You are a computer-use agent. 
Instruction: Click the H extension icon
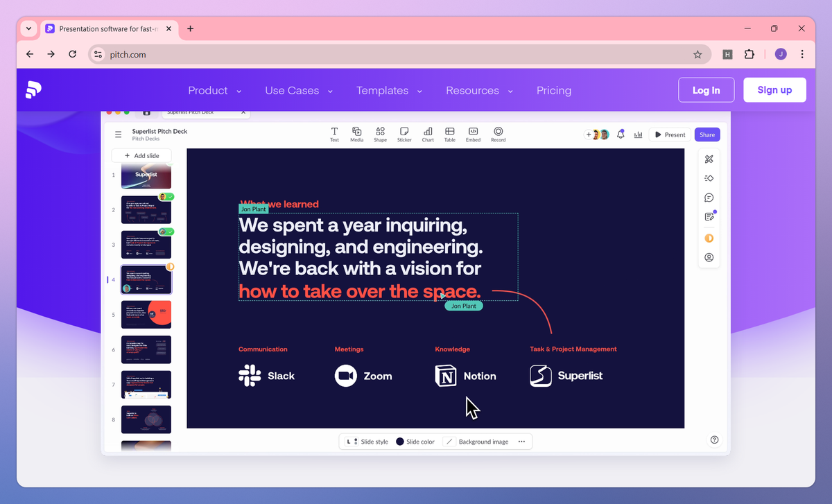(x=727, y=54)
